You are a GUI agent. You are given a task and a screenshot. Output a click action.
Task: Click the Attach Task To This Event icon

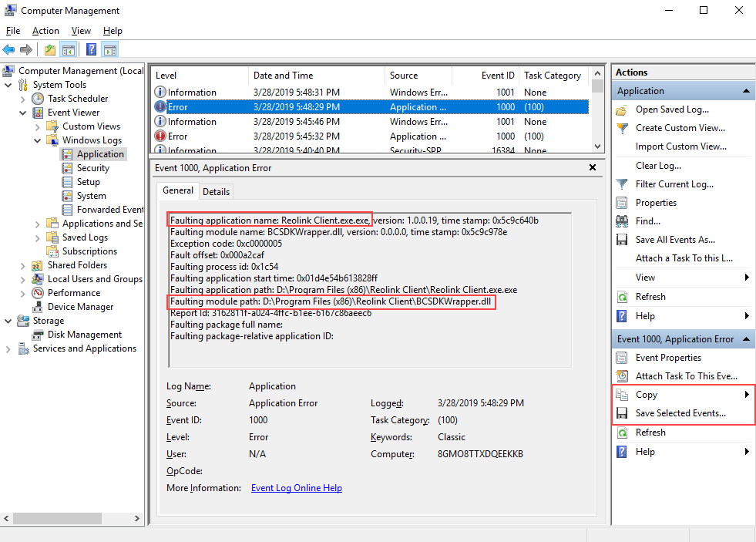[622, 376]
